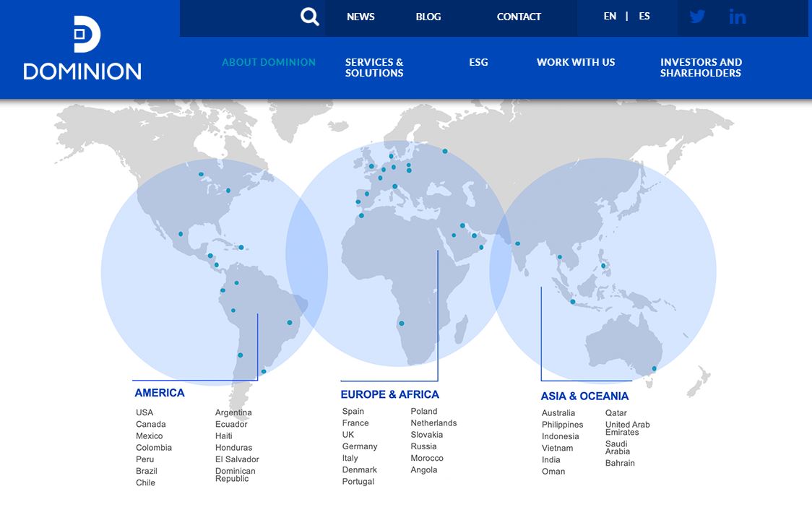Select Mexico in the country list
The height and width of the screenshot is (507, 812).
[149, 436]
